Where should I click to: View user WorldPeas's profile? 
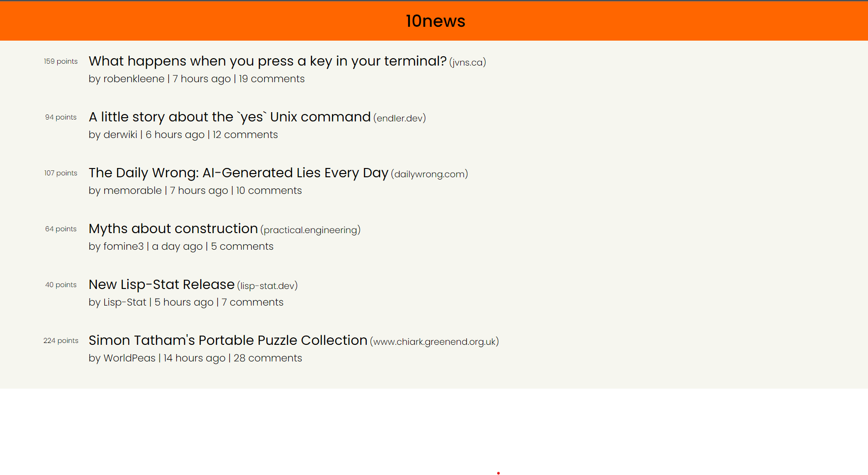[130, 358]
